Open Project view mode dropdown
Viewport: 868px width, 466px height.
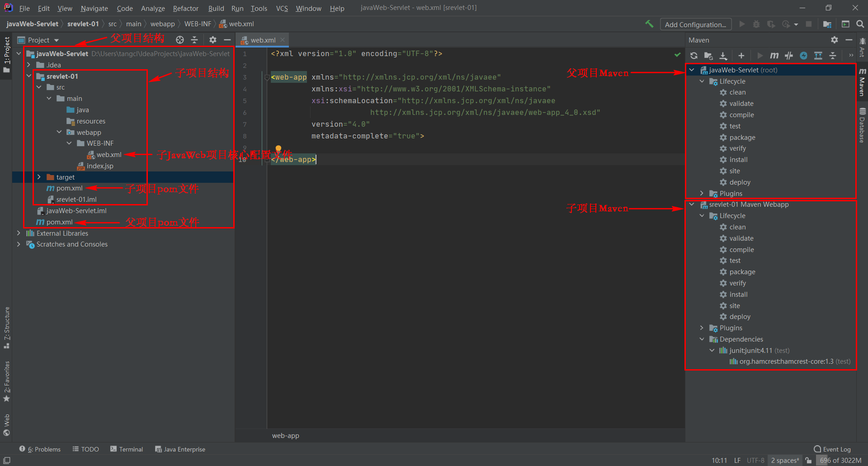(38, 40)
